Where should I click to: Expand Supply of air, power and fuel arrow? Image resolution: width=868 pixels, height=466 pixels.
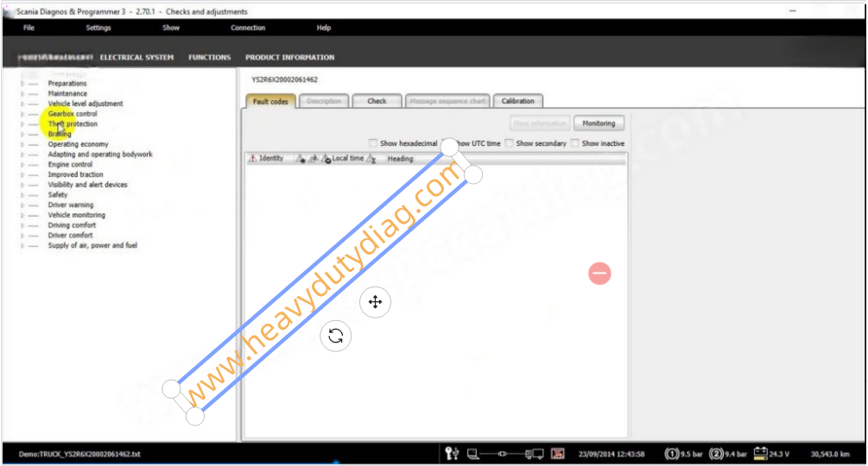click(22, 245)
